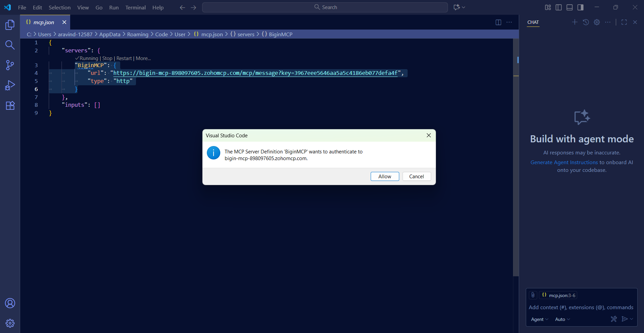Expand the AppData breadcrumb
Image resolution: width=644 pixels, height=333 pixels.
tap(110, 34)
